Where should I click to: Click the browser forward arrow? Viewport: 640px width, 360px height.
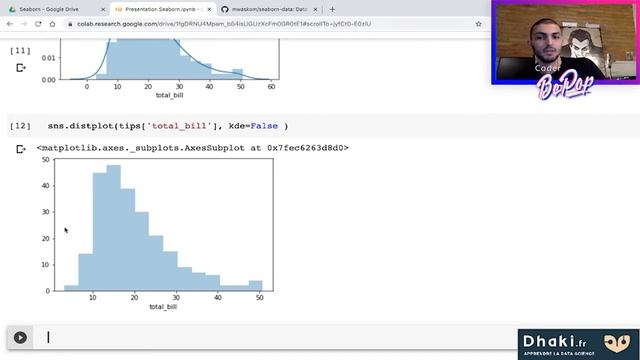(24, 24)
